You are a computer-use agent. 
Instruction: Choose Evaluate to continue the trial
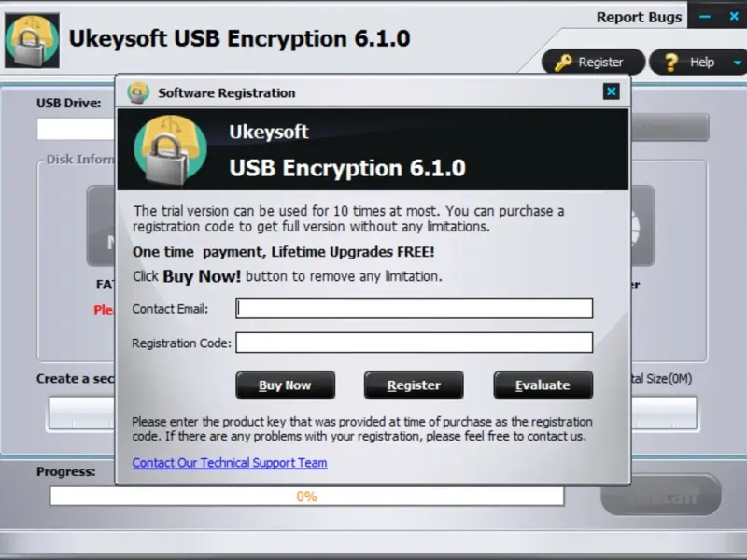coord(543,385)
